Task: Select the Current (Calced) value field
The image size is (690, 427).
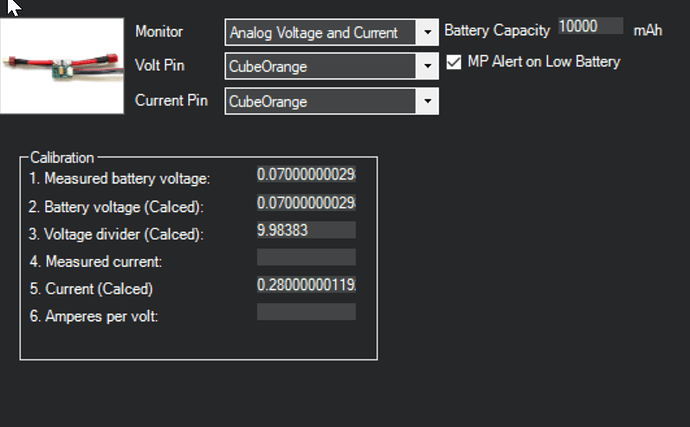Action: tap(306, 285)
